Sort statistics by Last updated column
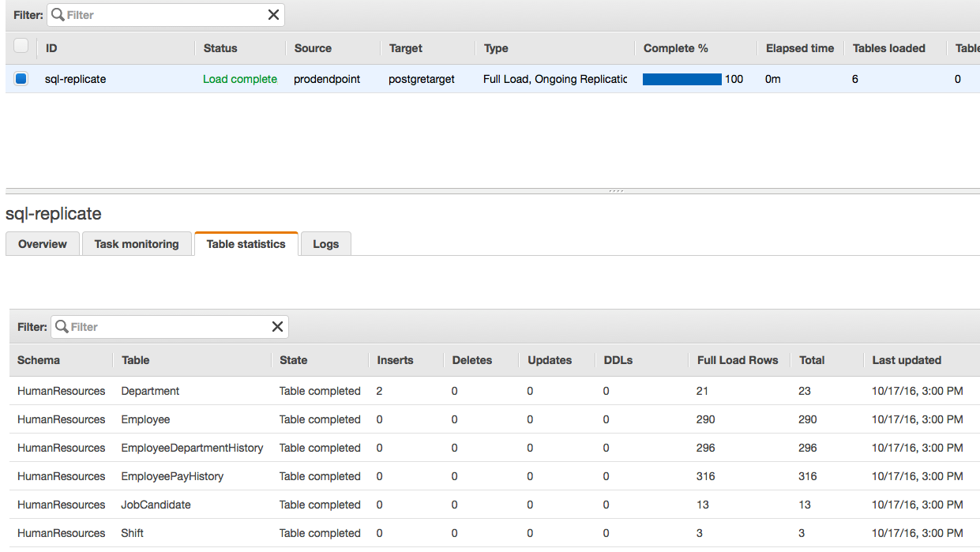The height and width of the screenshot is (552, 980). 907,360
